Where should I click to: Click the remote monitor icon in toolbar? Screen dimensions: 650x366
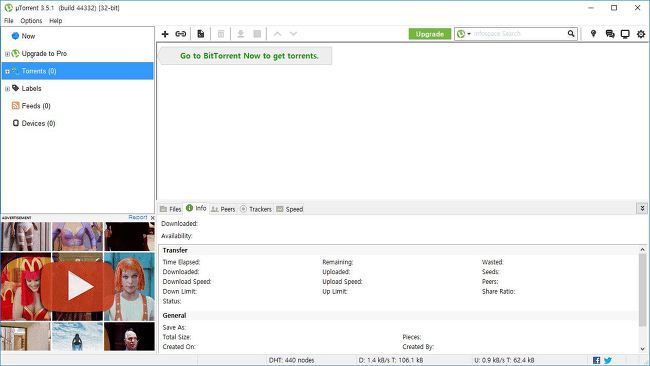click(x=625, y=34)
